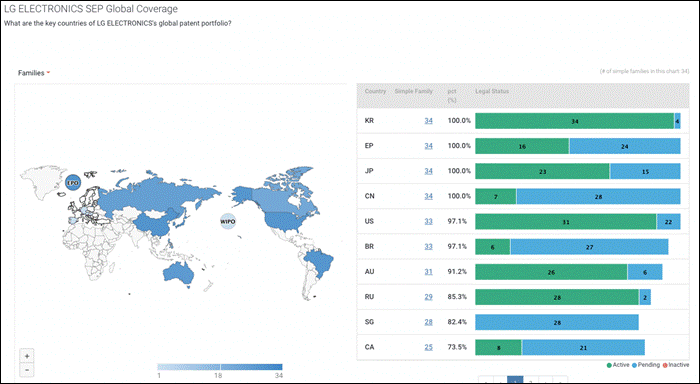
Task: Click Australia on the world map
Action: tap(179, 272)
